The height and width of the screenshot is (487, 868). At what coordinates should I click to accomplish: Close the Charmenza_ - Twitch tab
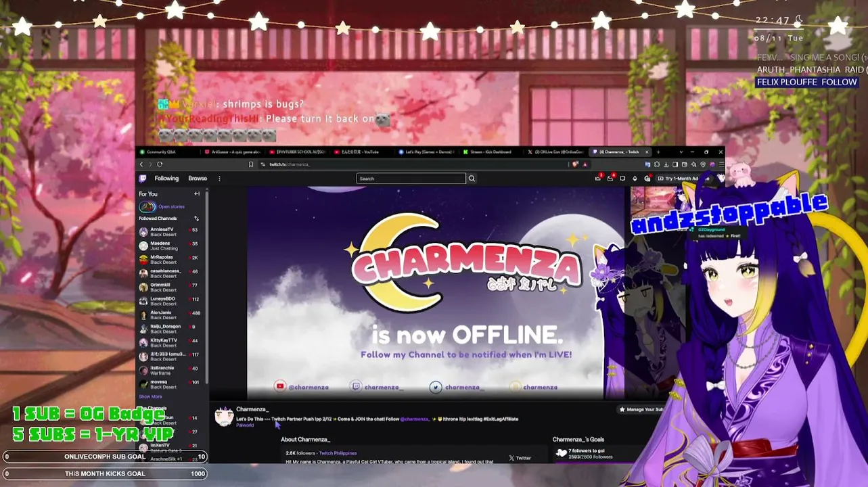point(647,152)
